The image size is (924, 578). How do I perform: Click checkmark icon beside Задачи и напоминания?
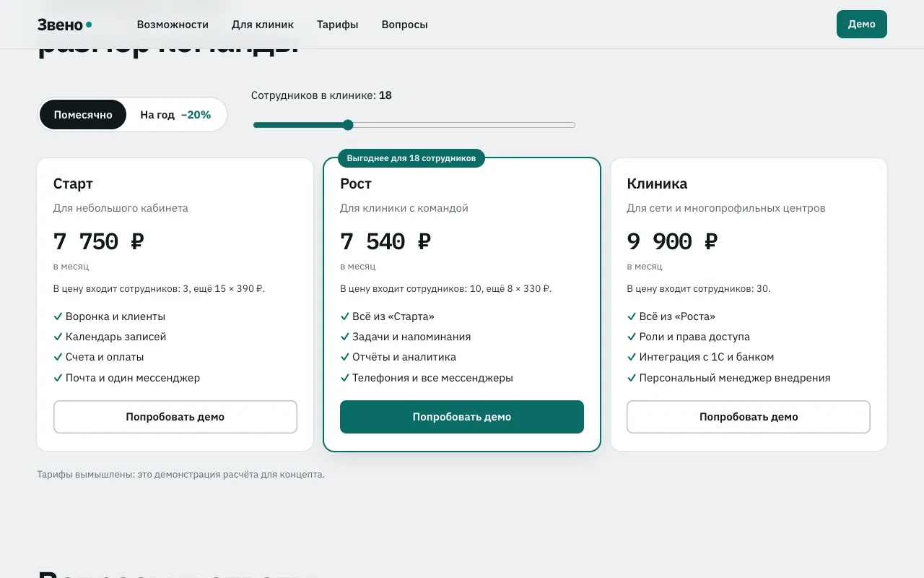tap(344, 337)
